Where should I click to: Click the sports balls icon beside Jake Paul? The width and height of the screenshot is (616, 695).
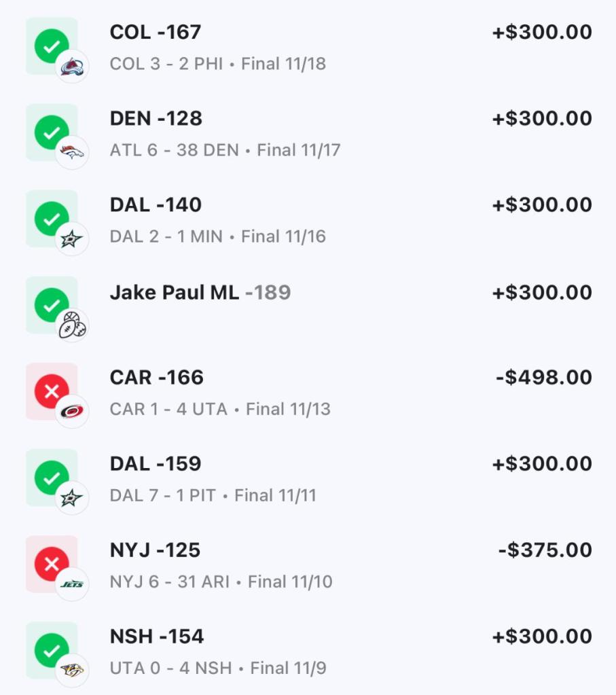[71, 326]
